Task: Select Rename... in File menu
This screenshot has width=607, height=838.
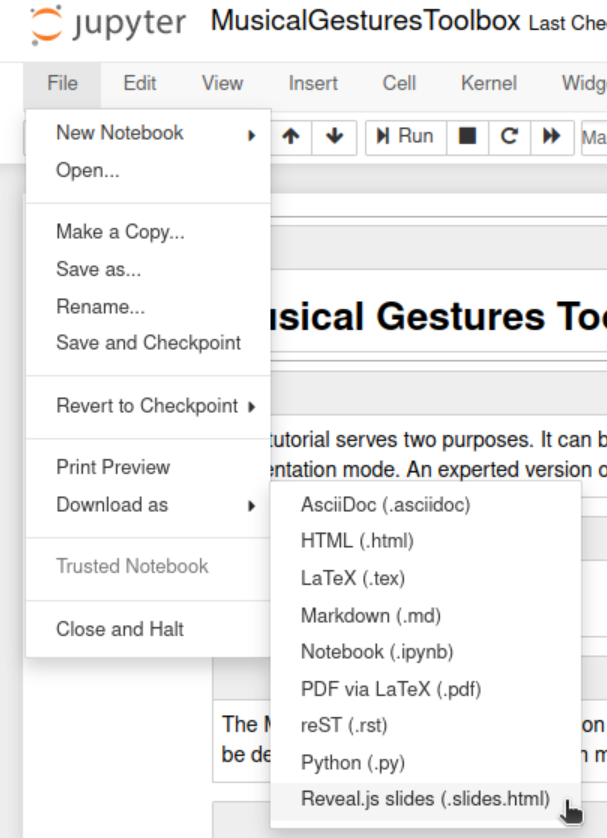Action: pyautogui.click(x=149, y=306)
